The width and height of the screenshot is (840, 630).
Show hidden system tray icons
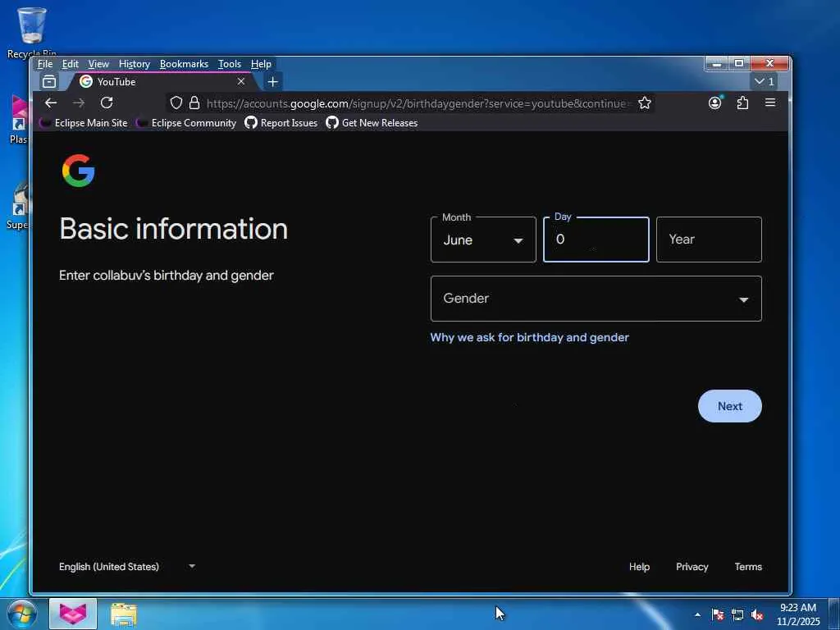click(x=697, y=614)
